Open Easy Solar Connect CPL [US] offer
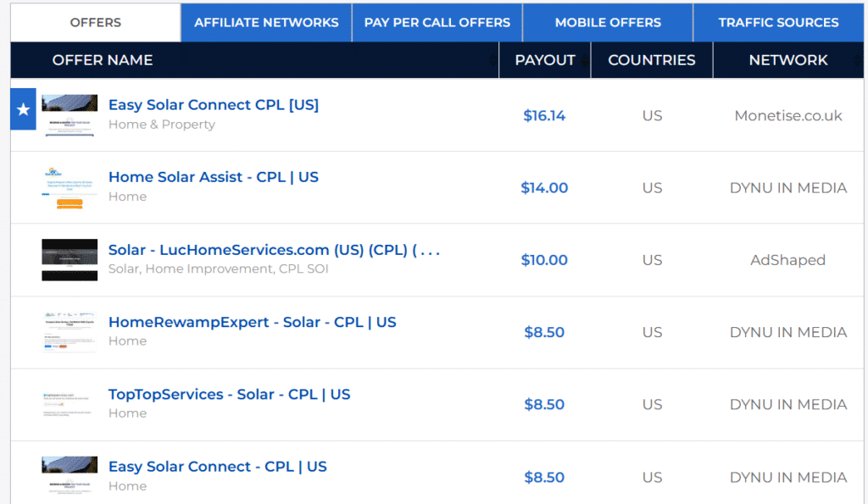This screenshot has width=868, height=504. 214,104
